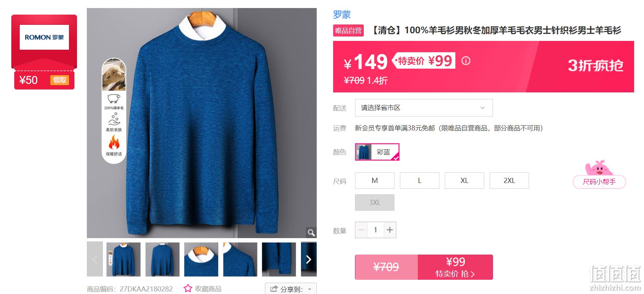The height and width of the screenshot is (294, 644).
Task: Click the ROMON 罗蒙 brand logo
Action: pos(44,37)
